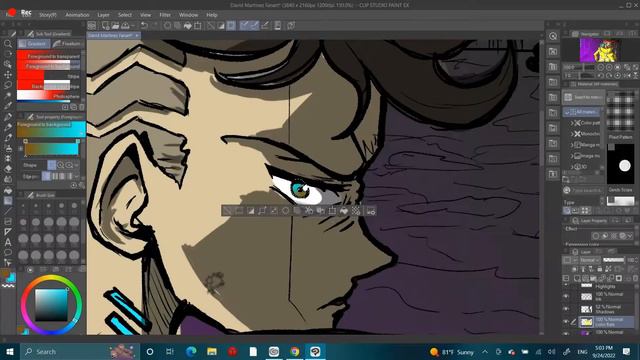Click the Undo arrow in command bar
The image size is (640, 360).
tap(144, 26)
